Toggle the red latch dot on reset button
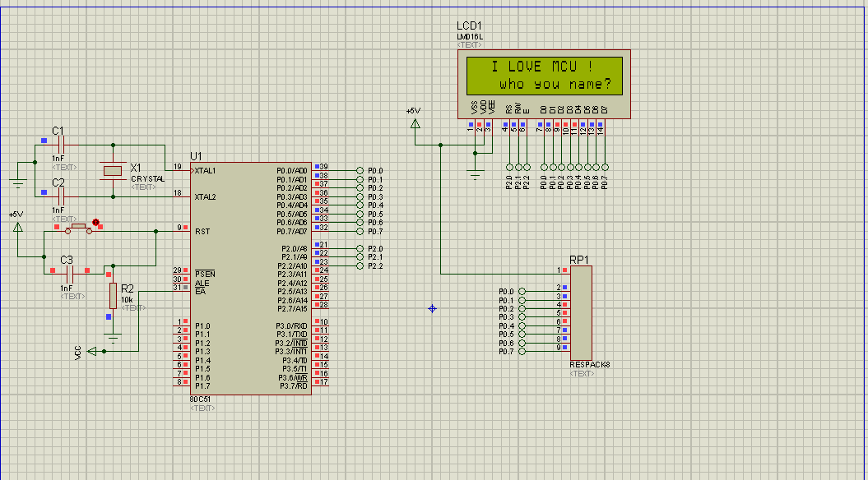The width and height of the screenshot is (868, 480). click(95, 222)
